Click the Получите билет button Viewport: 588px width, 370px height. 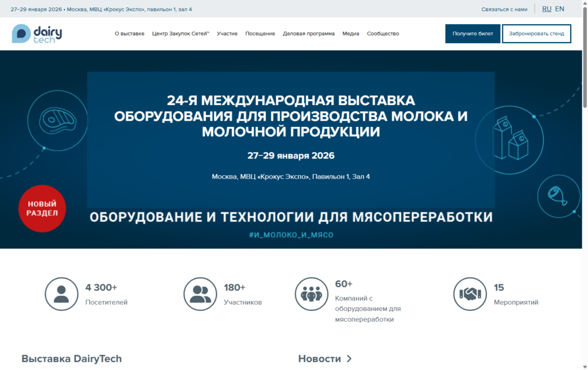[x=472, y=33]
